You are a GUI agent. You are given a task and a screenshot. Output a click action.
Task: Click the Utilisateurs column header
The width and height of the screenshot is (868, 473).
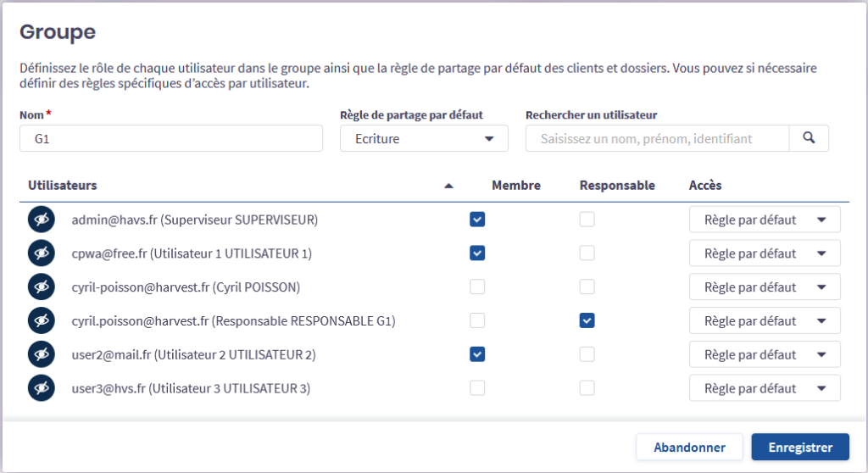point(63,186)
